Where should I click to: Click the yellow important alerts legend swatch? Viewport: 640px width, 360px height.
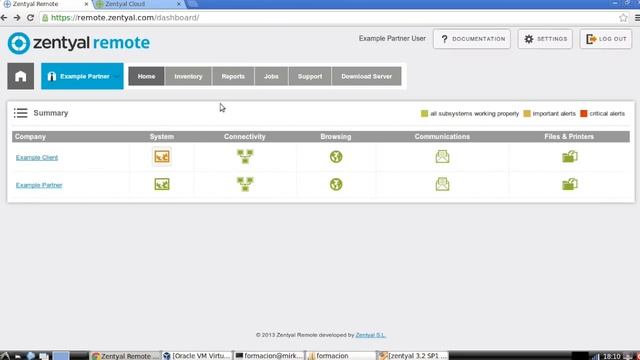click(527, 113)
